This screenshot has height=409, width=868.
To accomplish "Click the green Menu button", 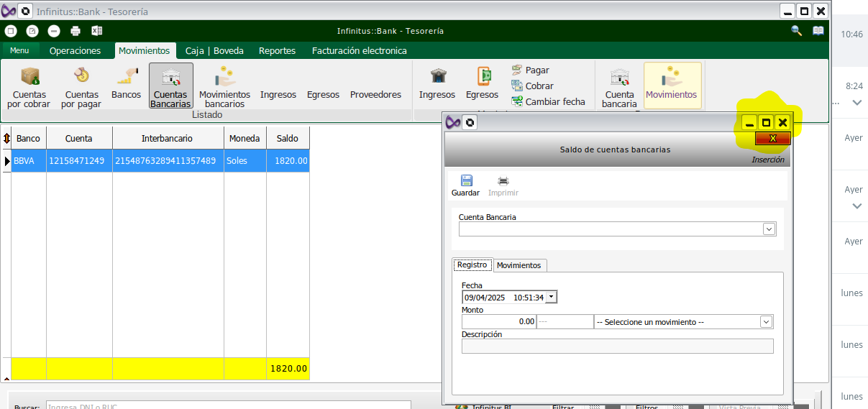I will [x=19, y=50].
